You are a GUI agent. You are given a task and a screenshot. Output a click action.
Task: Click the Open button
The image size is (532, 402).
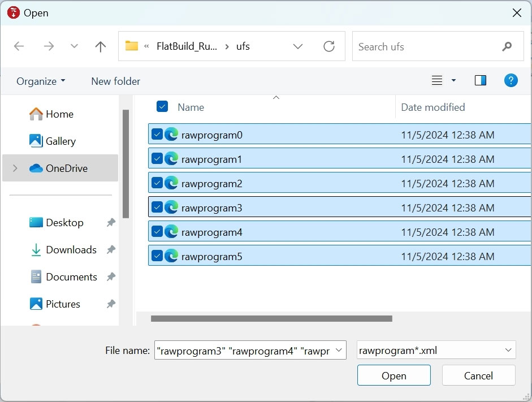click(393, 375)
